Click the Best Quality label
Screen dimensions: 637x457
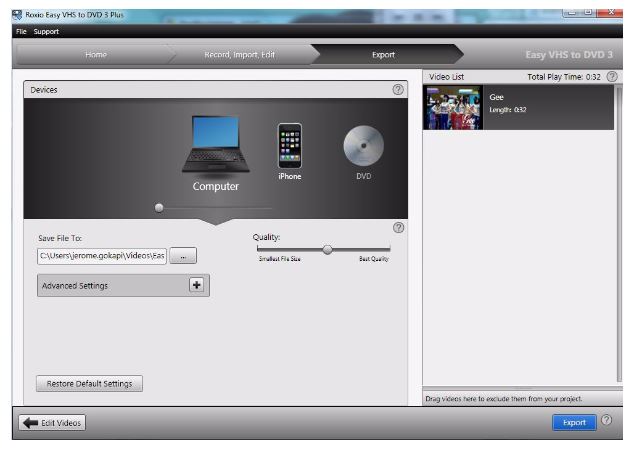tap(374, 259)
